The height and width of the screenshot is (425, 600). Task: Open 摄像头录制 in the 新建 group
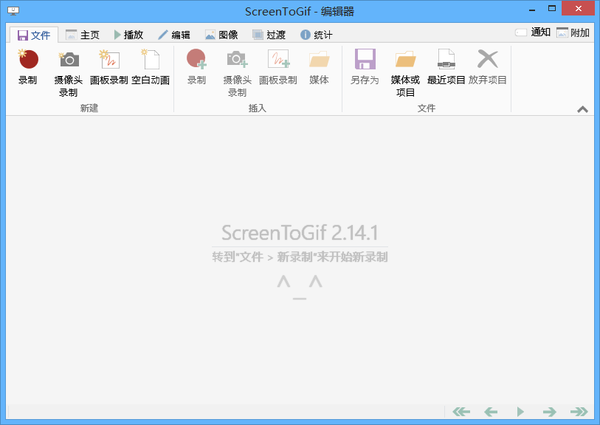click(x=69, y=73)
